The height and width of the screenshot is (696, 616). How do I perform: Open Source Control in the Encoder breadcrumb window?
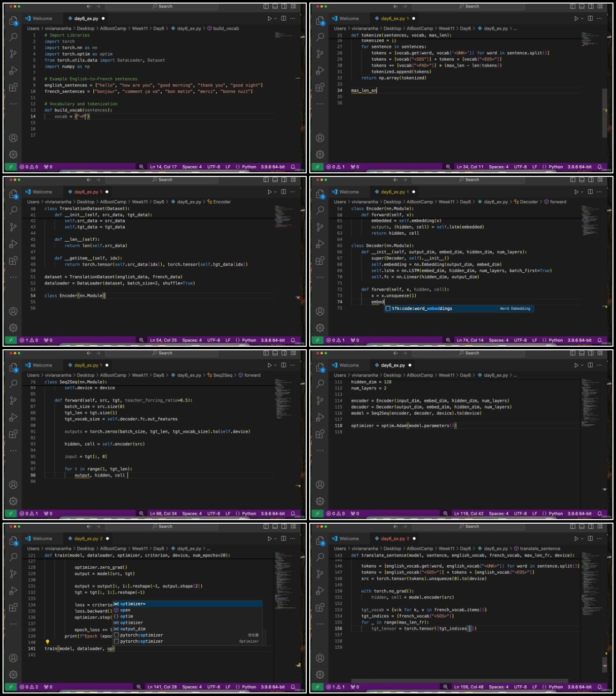click(13, 227)
